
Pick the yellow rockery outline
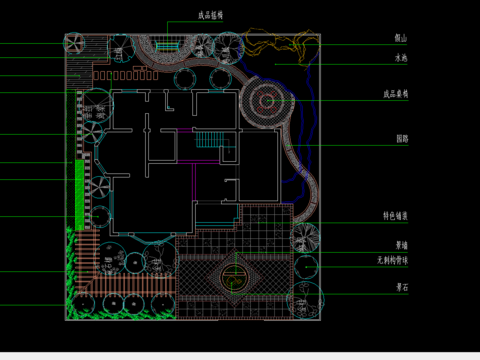282,45
